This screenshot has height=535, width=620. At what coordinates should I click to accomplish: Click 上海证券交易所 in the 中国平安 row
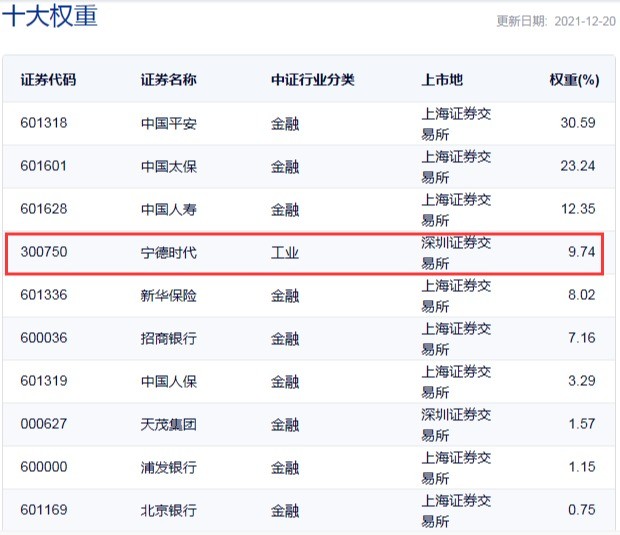pos(456,124)
